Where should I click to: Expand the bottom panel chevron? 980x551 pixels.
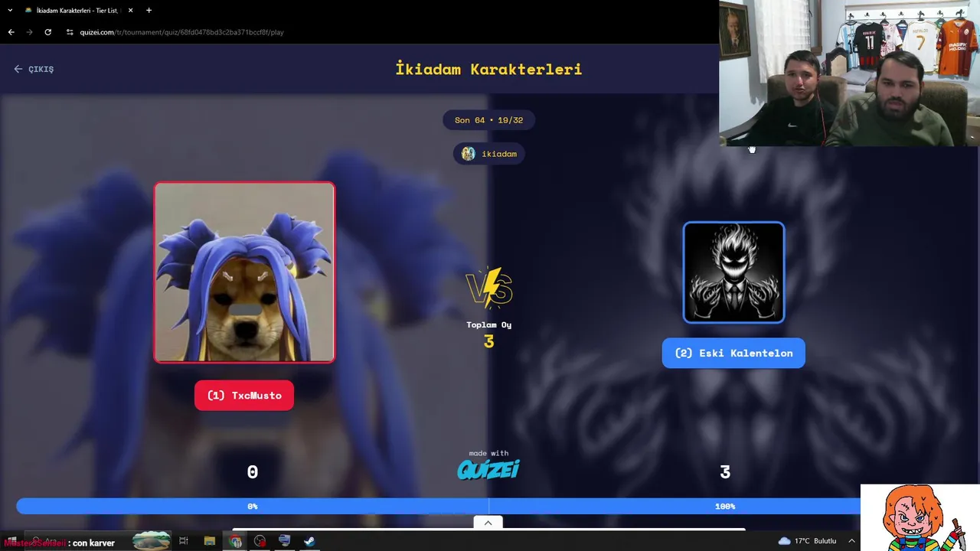point(488,523)
